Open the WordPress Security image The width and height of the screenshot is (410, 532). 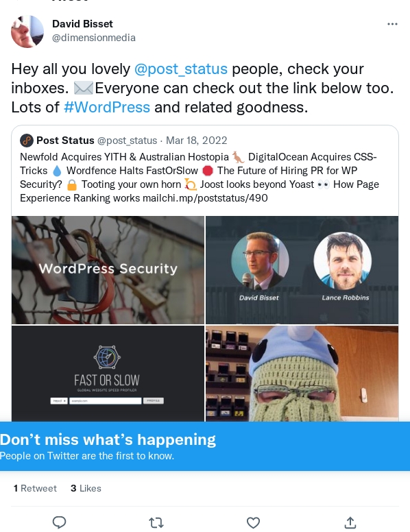click(x=108, y=270)
